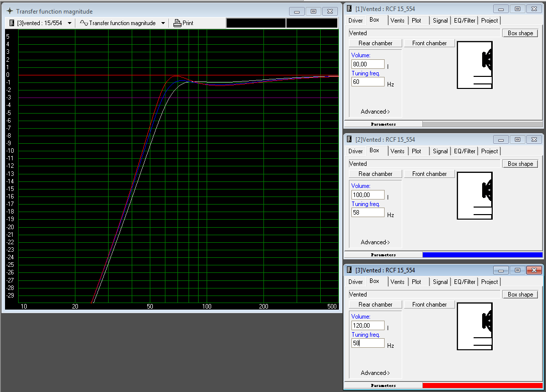This screenshot has width=546, height=392.
Task: Switch to the Driver tab in window [3]
Action: (355, 281)
